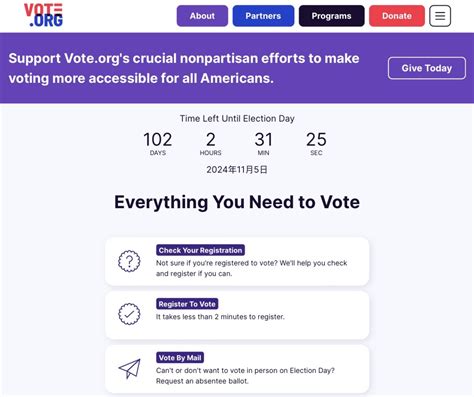Click the Everything You Need to Vote heading
Screen dimensions: 474x397
pyautogui.click(x=237, y=202)
